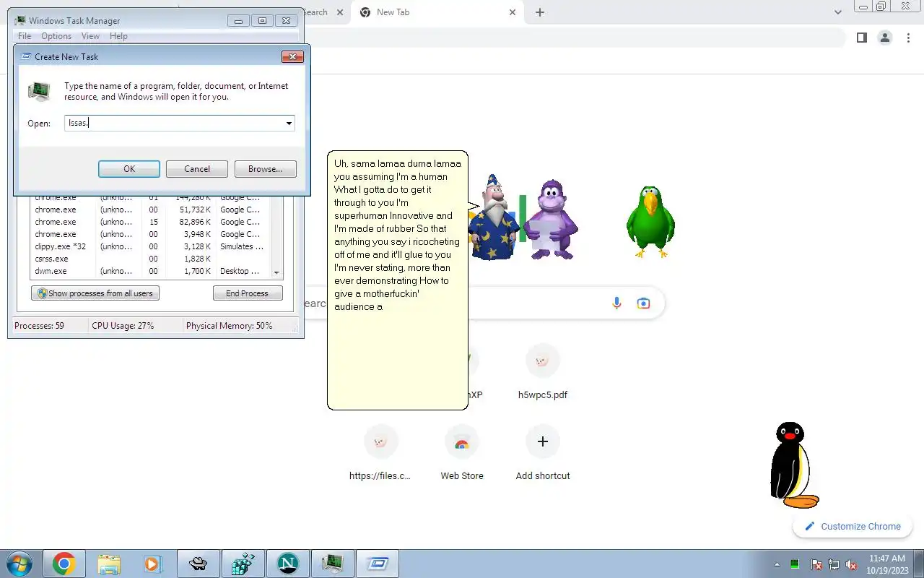
Task: Select the clippy.exe *32 process row
Action: tap(151, 246)
